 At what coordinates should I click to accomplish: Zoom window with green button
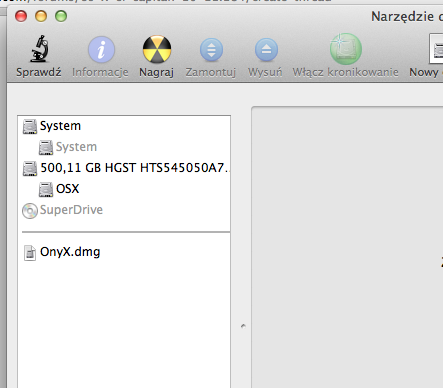pyautogui.click(x=61, y=16)
